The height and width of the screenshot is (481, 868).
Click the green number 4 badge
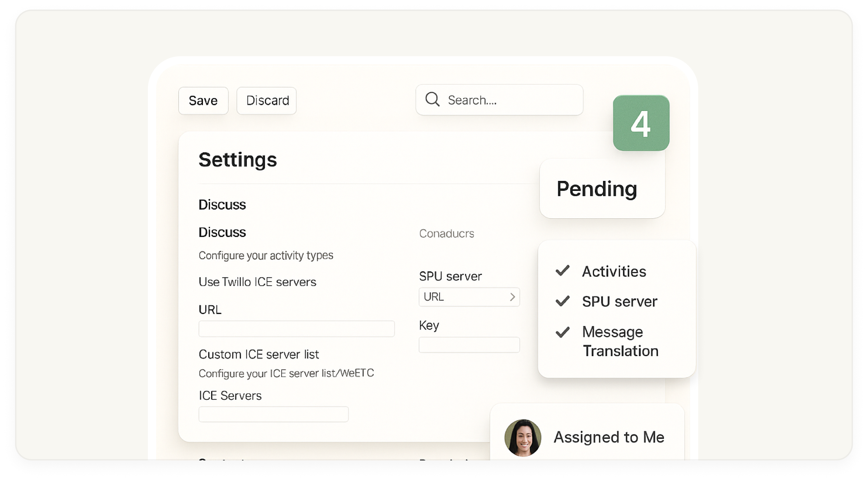point(641,123)
